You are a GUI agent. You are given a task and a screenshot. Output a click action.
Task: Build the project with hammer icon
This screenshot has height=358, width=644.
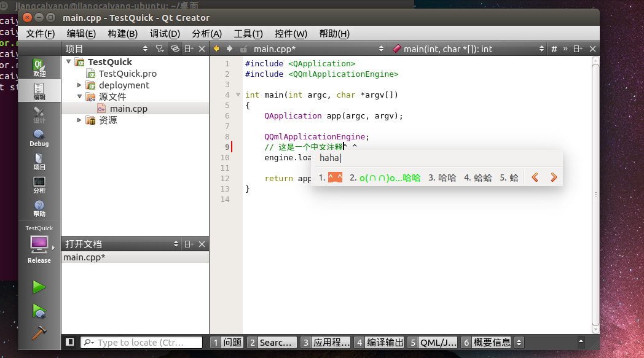[39, 333]
